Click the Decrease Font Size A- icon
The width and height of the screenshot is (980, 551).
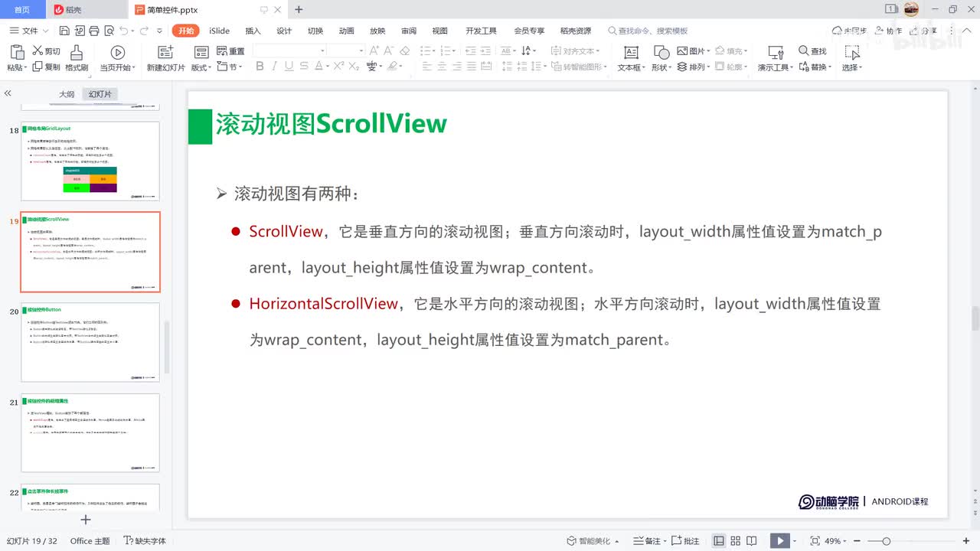tap(390, 51)
